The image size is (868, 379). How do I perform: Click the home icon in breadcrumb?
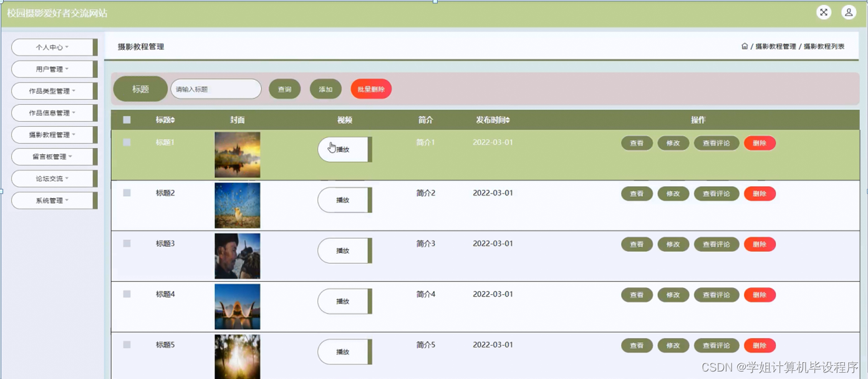coord(745,46)
